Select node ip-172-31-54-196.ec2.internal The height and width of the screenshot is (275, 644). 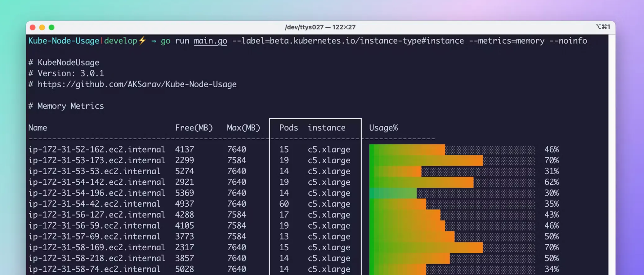click(x=96, y=193)
